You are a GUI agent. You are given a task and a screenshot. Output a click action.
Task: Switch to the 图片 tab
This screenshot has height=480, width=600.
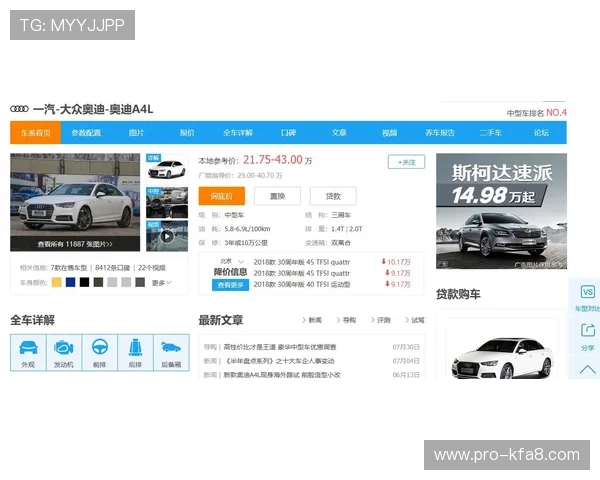137,133
